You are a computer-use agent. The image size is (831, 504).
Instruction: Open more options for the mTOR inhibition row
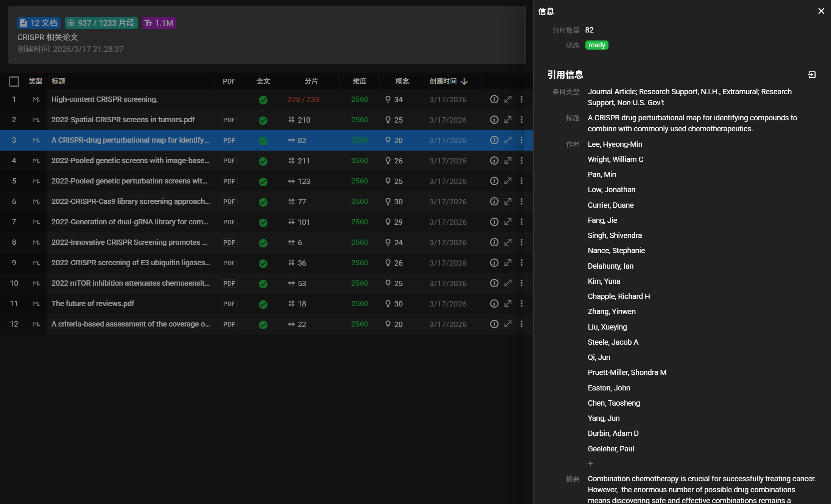521,283
